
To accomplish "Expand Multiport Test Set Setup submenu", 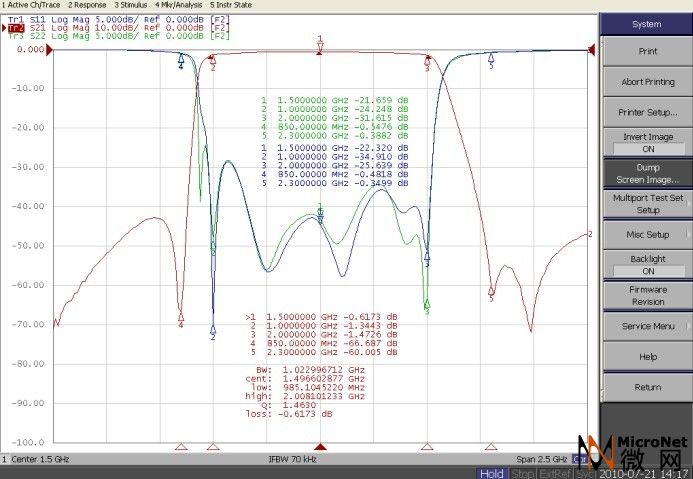I will coord(647,204).
